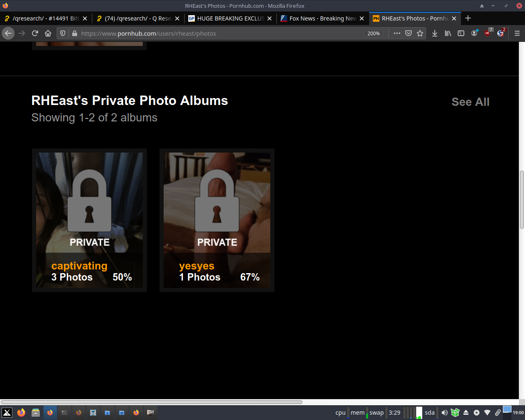Go back to the previous page

point(8,33)
